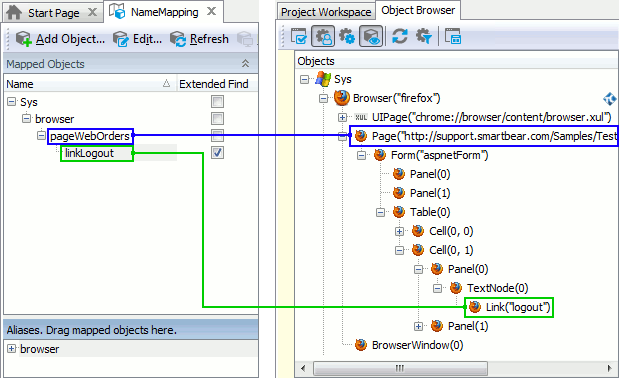Screen dimensions: 619x378
Task: Uncheck Extended Find for linkLogout
Action: 217,153
